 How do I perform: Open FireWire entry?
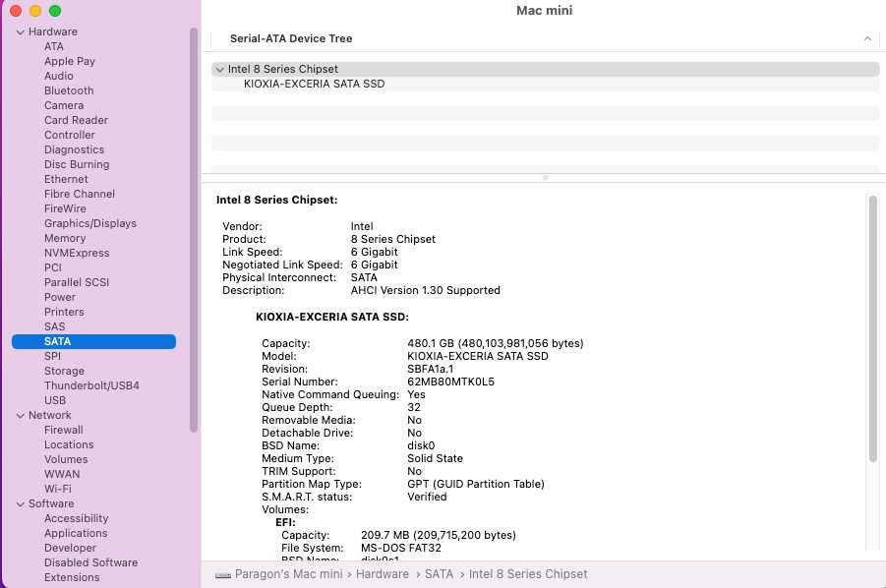click(65, 208)
